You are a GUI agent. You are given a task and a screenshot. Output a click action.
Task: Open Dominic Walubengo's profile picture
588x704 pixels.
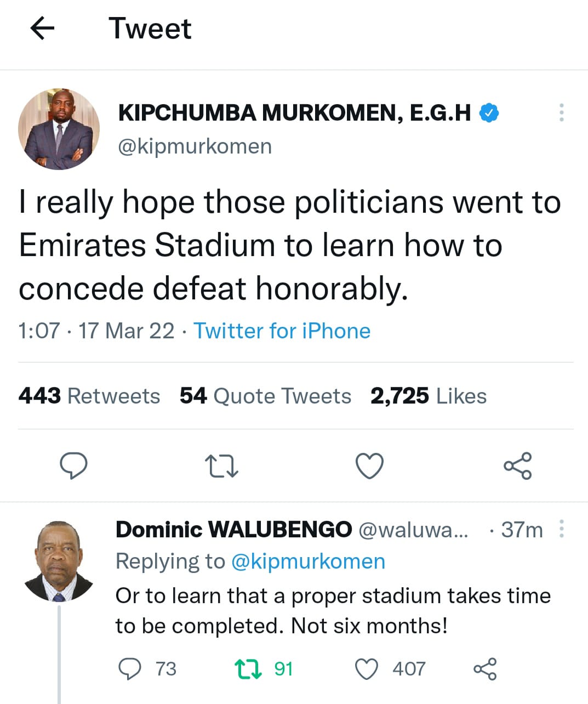59,561
